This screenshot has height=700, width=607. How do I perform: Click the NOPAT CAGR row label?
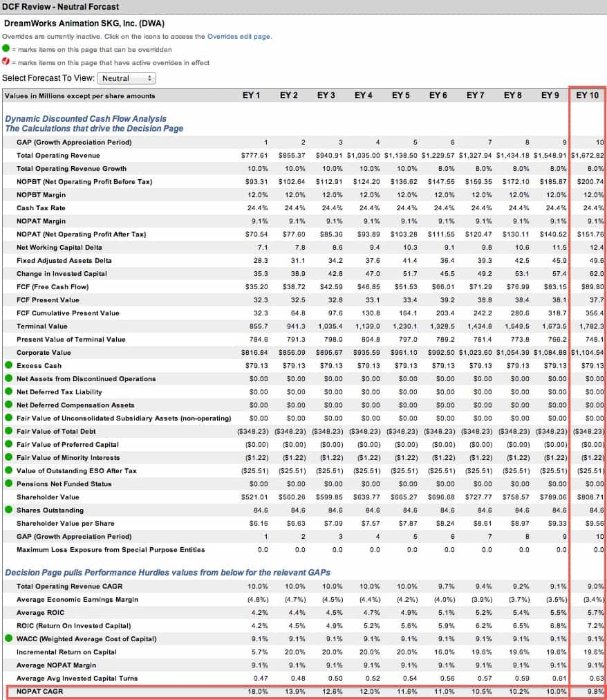(x=39, y=692)
